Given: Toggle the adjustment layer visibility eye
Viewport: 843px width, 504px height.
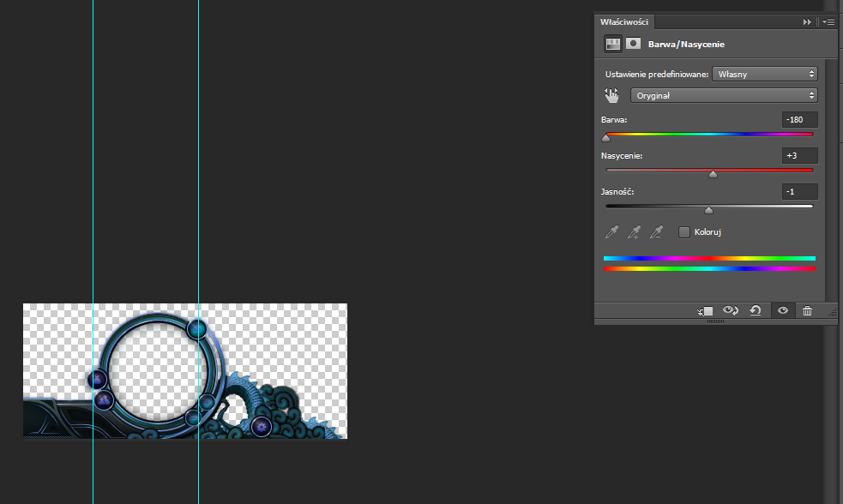Looking at the screenshot, I should tap(783, 310).
